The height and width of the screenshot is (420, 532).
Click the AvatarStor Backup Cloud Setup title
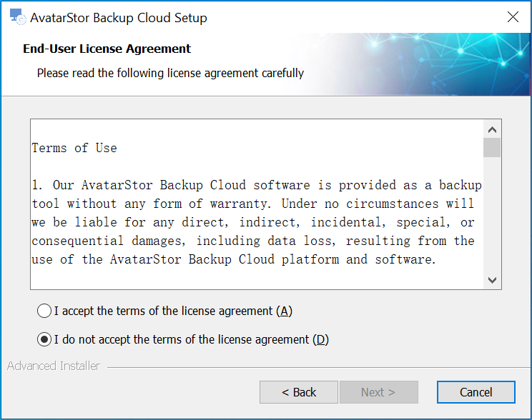(119, 18)
